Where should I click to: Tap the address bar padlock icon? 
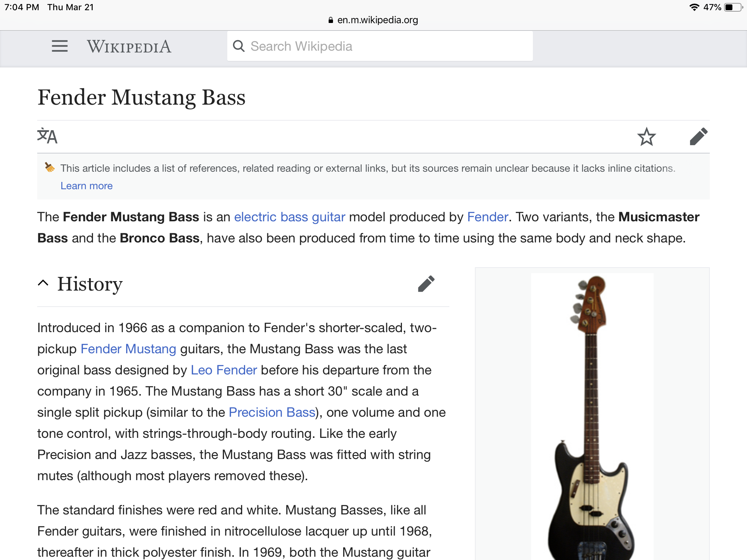(330, 20)
